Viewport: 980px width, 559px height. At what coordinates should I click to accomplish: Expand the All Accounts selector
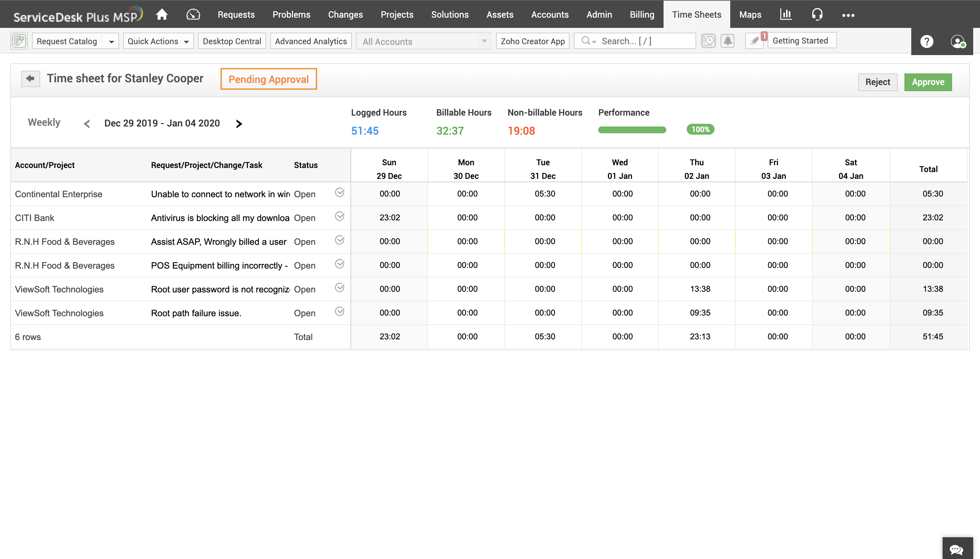point(485,41)
